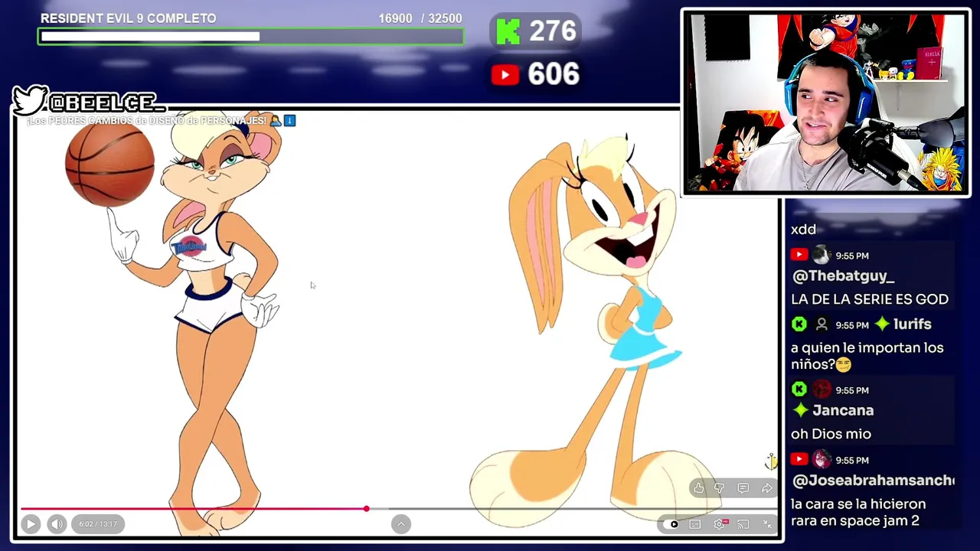Click the RESIDENT EVIL 9 goal progress bar
This screenshot has height=551, width=980.
[250, 36]
